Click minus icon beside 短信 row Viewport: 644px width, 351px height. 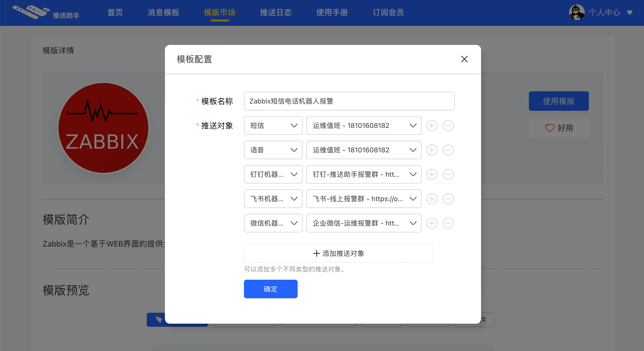tap(448, 126)
